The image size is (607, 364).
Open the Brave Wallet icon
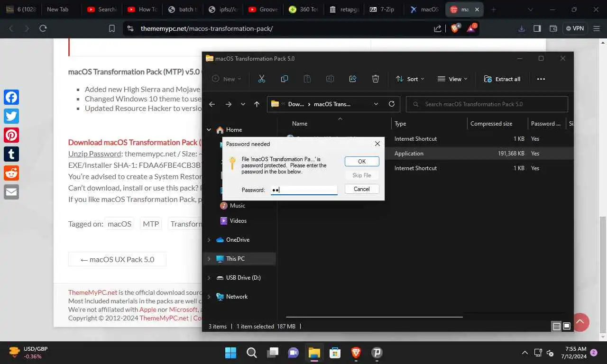tap(553, 28)
